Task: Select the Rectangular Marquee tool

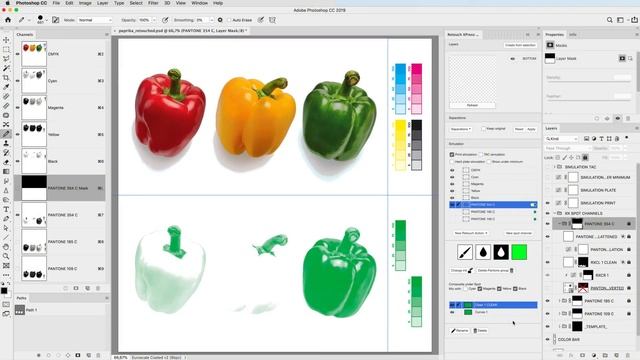Action: [x=6, y=49]
